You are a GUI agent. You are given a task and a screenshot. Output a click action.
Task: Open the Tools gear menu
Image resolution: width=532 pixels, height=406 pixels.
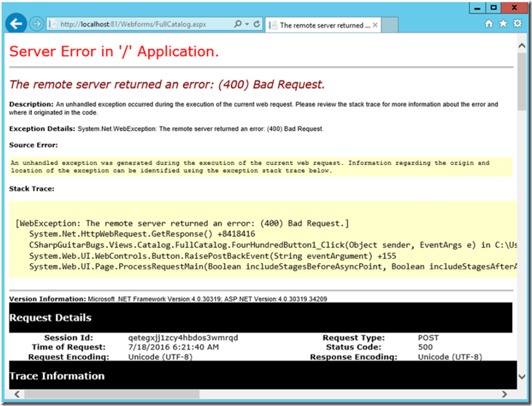point(517,24)
